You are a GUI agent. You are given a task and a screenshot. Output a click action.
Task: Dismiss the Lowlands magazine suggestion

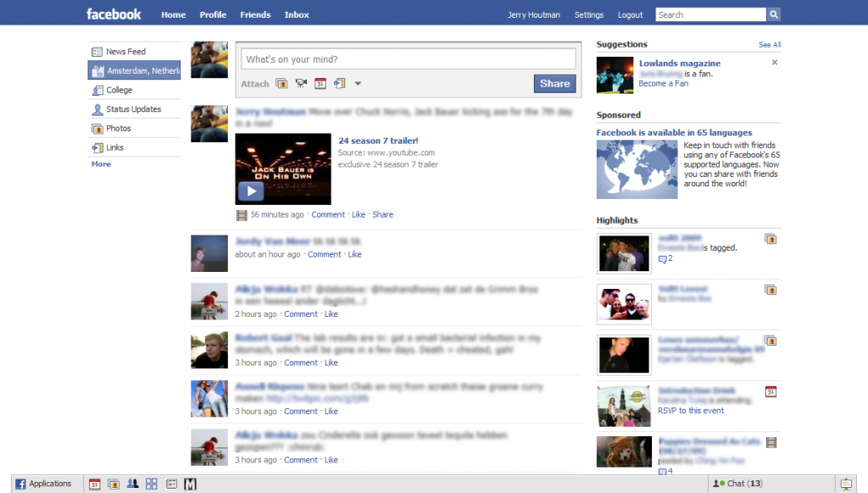point(774,63)
